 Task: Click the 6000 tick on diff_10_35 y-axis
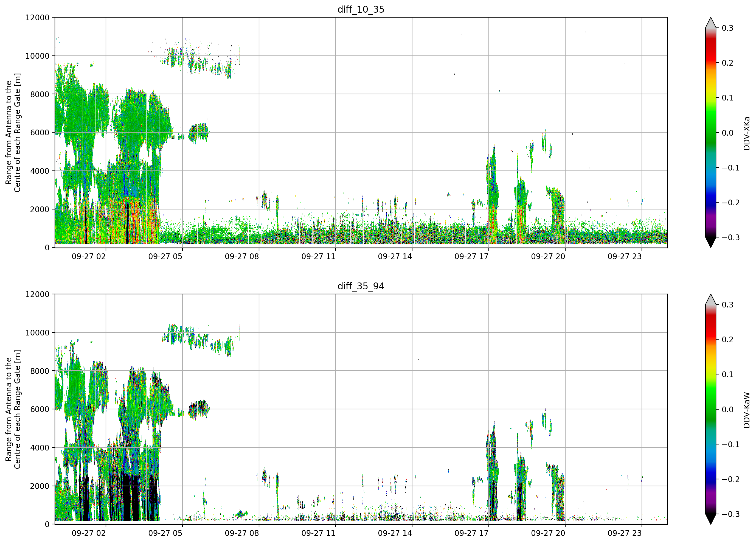click(x=40, y=132)
